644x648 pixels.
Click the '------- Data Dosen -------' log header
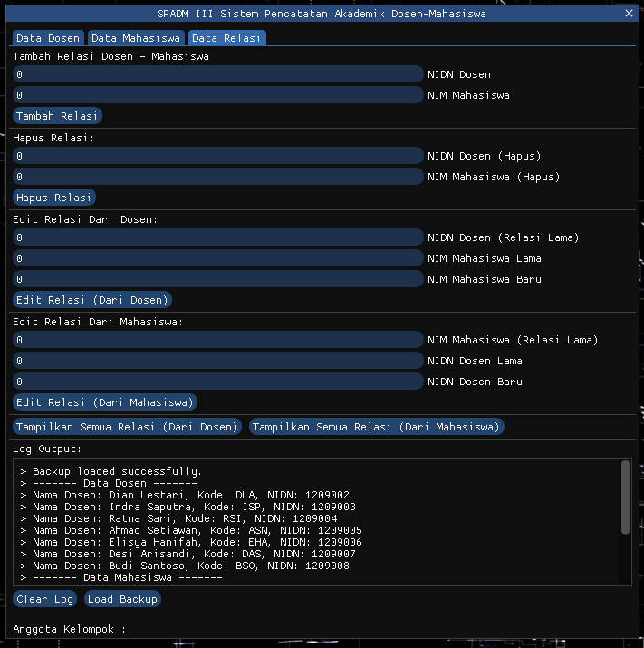pyautogui.click(x=109, y=483)
